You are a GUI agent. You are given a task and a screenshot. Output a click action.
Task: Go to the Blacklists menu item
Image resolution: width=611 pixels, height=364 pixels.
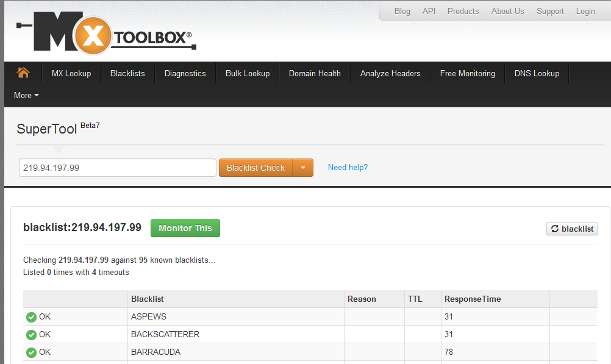(x=127, y=73)
